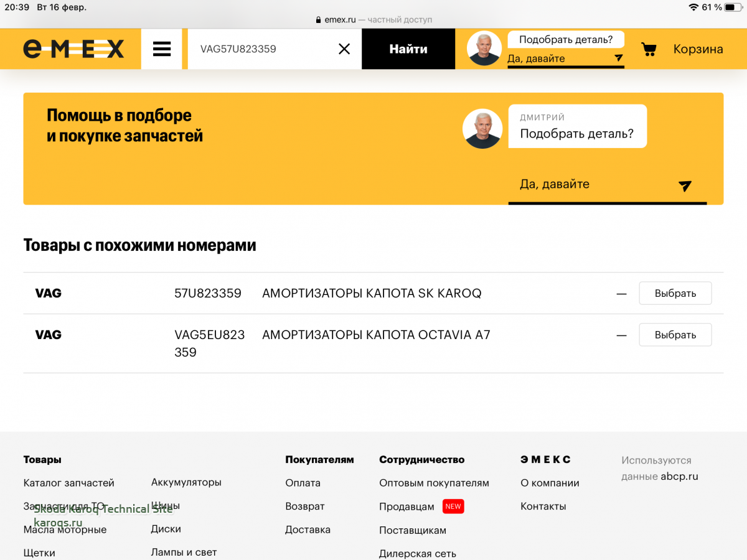Go to Аккумуляторы in the footer

point(186,482)
